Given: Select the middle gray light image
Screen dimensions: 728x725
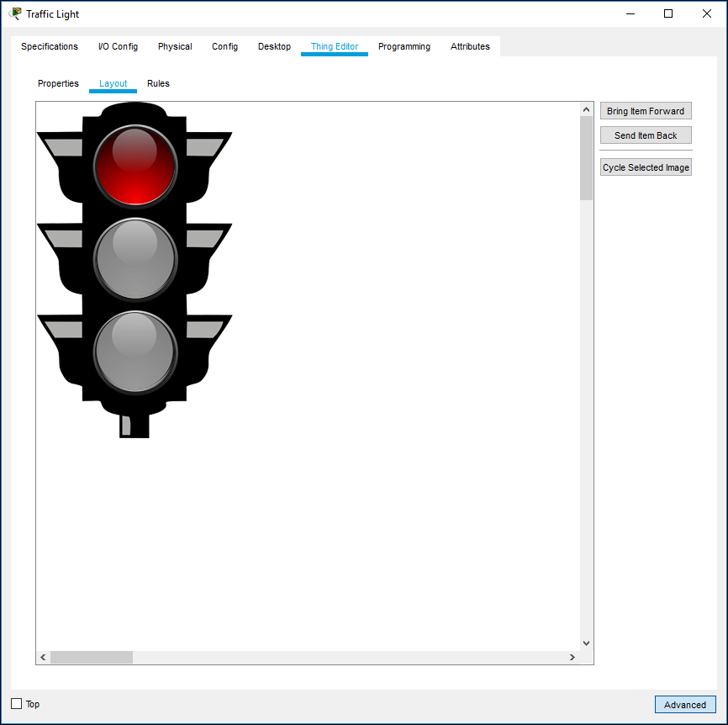Looking at the screenshot, I should click(x=135, y=259).
